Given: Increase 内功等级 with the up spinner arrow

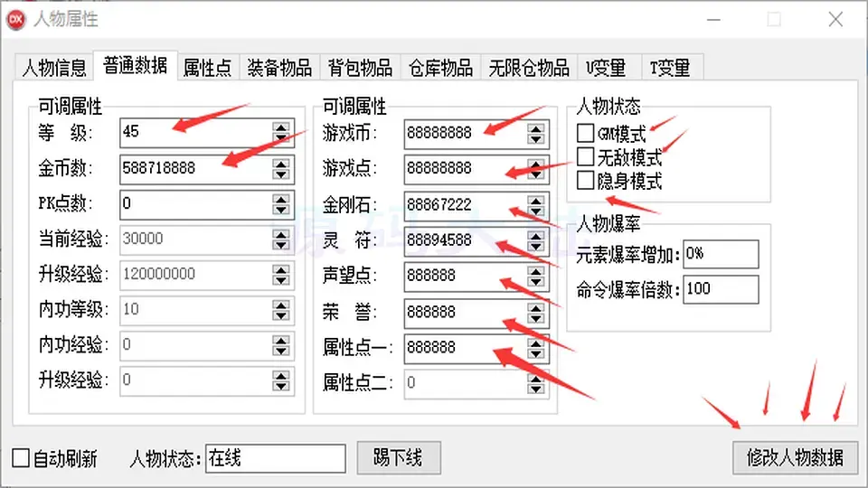Looking at the screenshot, I should (281, 305).
